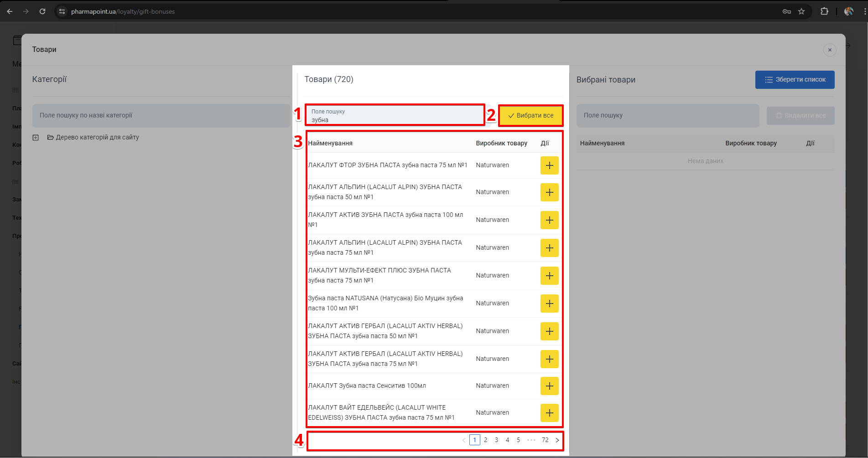Add Зубна паста NATUSANA with plus icon
868x458 pixels.
pyautogui.click(x=549, y=304)
